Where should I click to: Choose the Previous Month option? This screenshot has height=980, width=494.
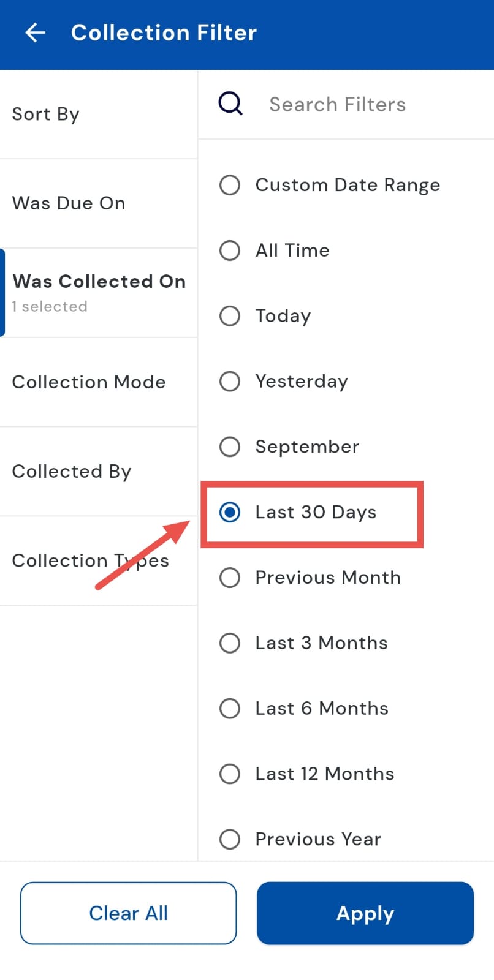click(x=230, y=578)
